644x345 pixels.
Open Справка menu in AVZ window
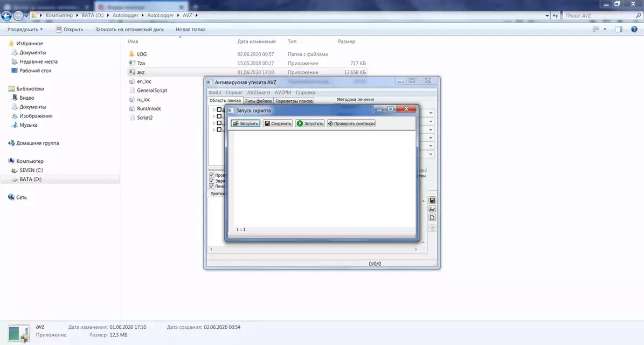(305, 92)
